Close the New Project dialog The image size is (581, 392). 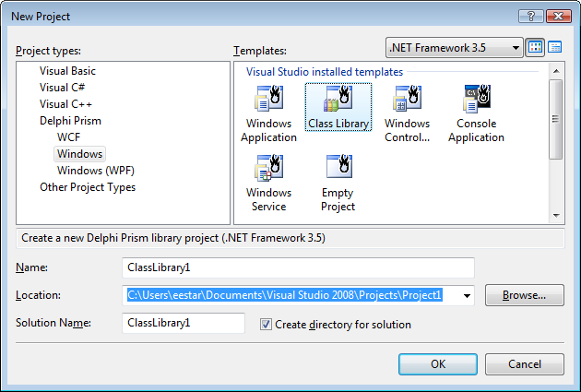click(558, 17)
